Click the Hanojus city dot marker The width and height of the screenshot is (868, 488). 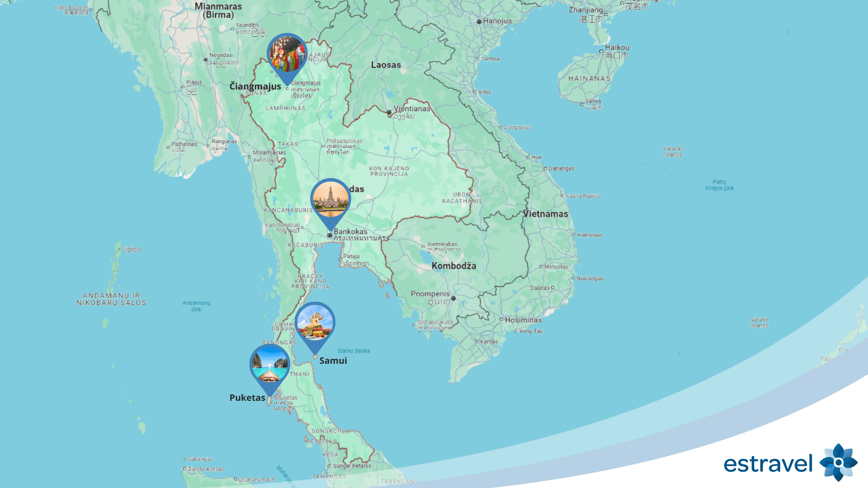pos(479,22)
